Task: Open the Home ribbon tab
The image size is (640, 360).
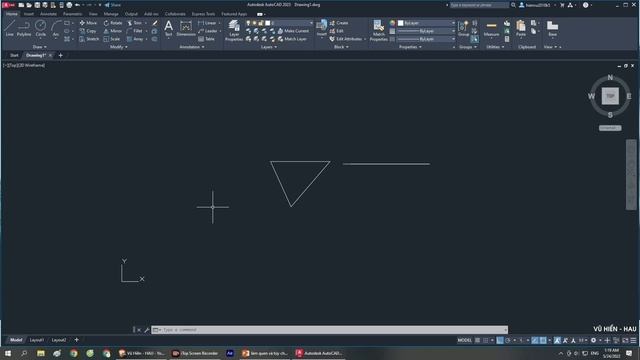Action: click(x=12, y=14)
